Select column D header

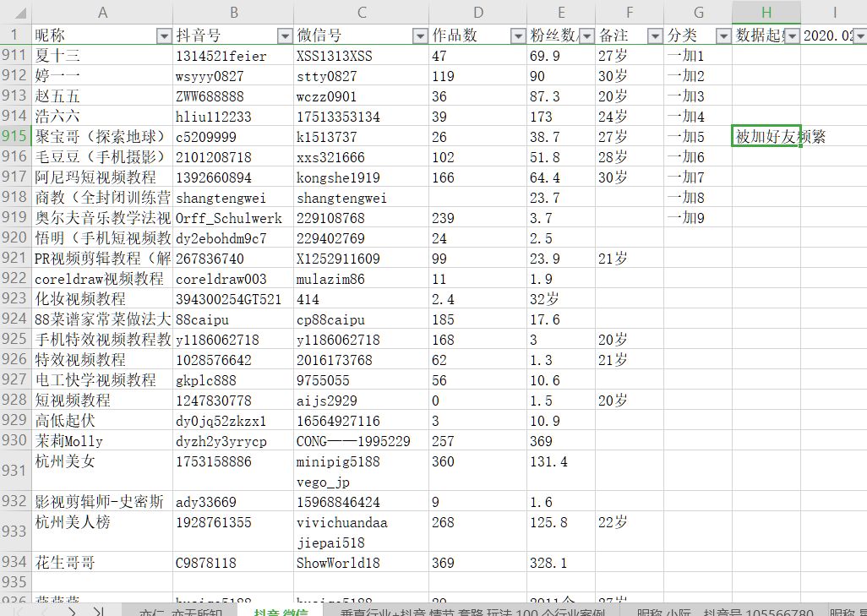(x=478, y=12)
